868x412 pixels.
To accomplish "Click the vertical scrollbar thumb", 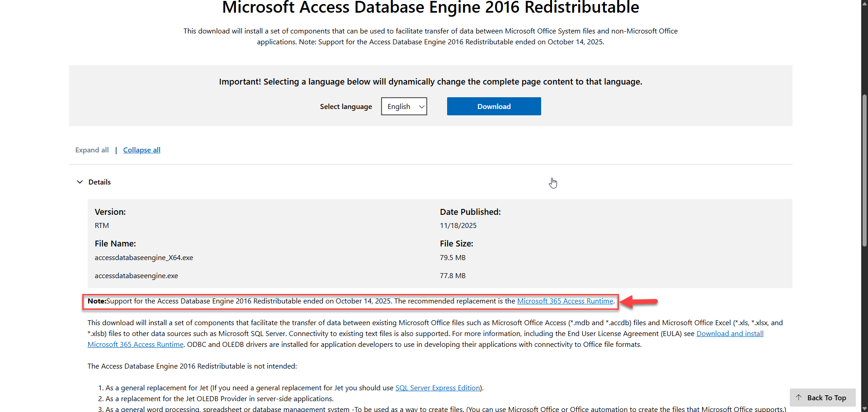I will (x=864, y=170).
